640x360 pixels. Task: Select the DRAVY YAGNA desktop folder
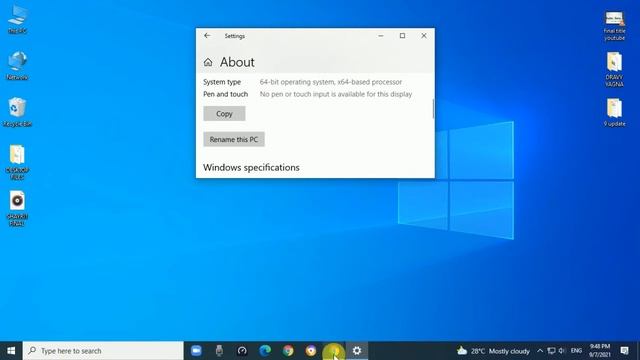[x=614, y=69]
